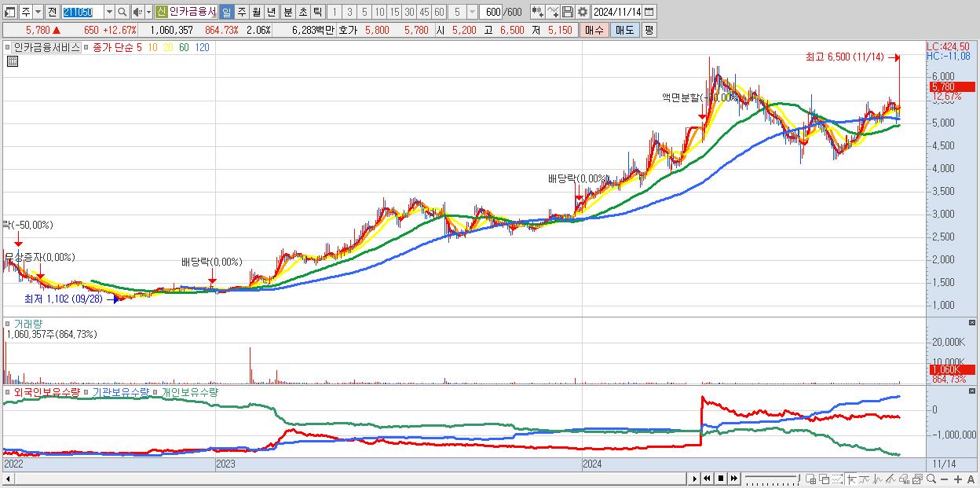Toggle the 전 button before stock code
This screenshot has width=980, height=488.
(x=52, y=12)
